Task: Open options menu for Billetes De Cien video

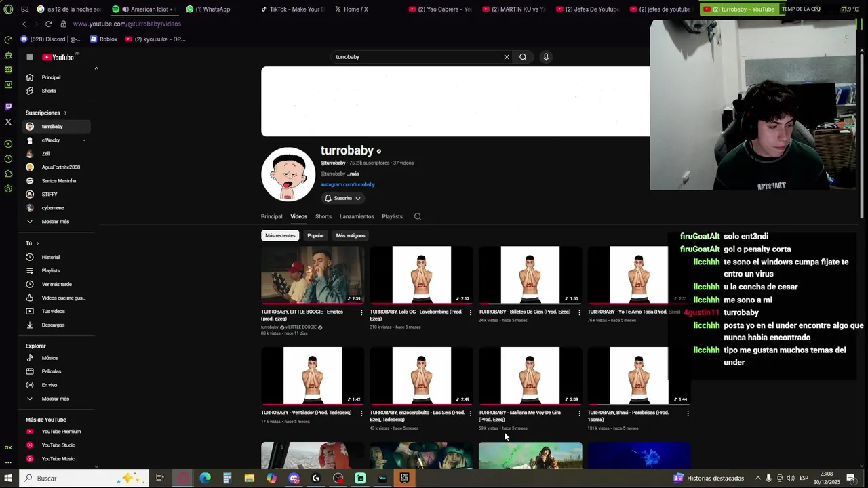Action: [x=579, y=312]
